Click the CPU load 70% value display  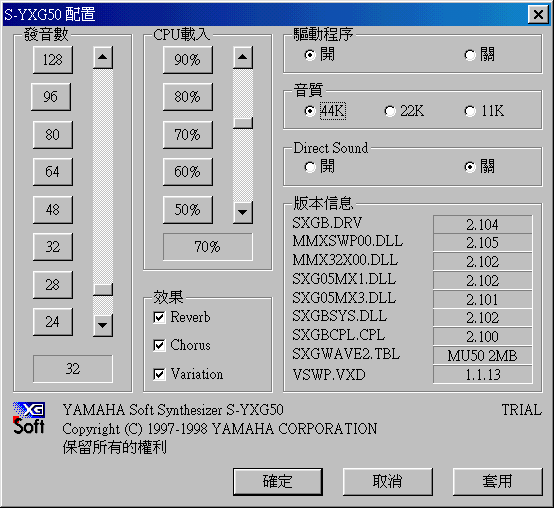208,247
